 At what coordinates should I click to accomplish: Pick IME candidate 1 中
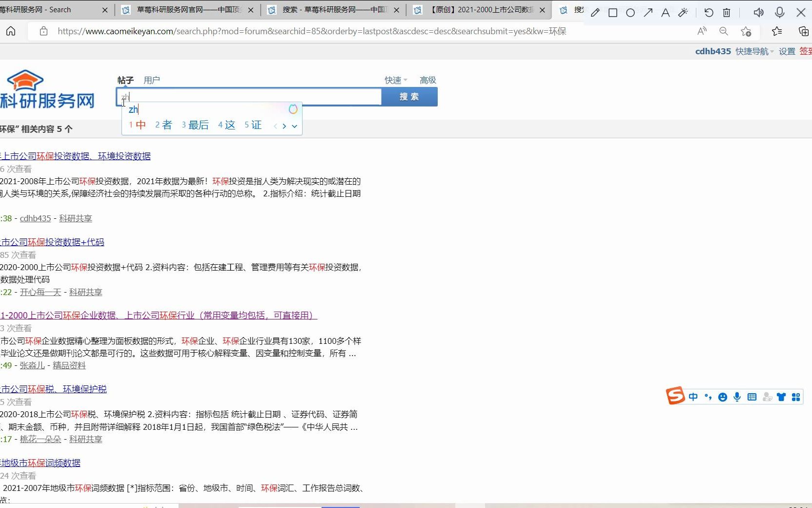(138, 125)
